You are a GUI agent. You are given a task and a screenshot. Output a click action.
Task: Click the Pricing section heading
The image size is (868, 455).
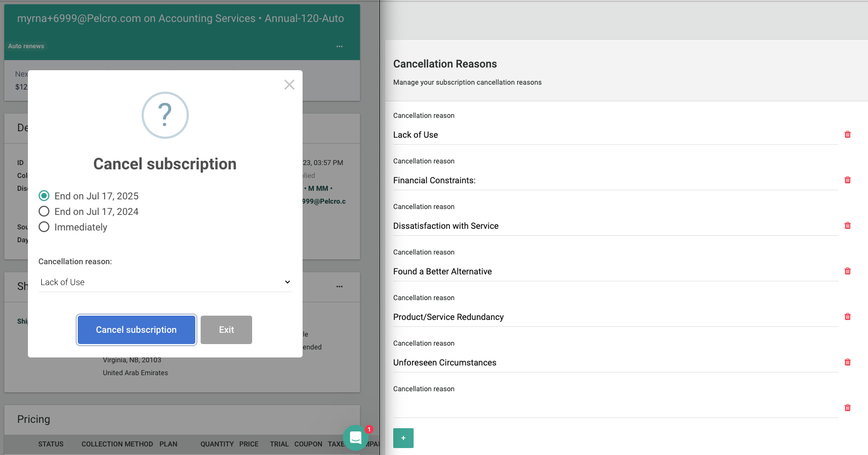(34, 419)
